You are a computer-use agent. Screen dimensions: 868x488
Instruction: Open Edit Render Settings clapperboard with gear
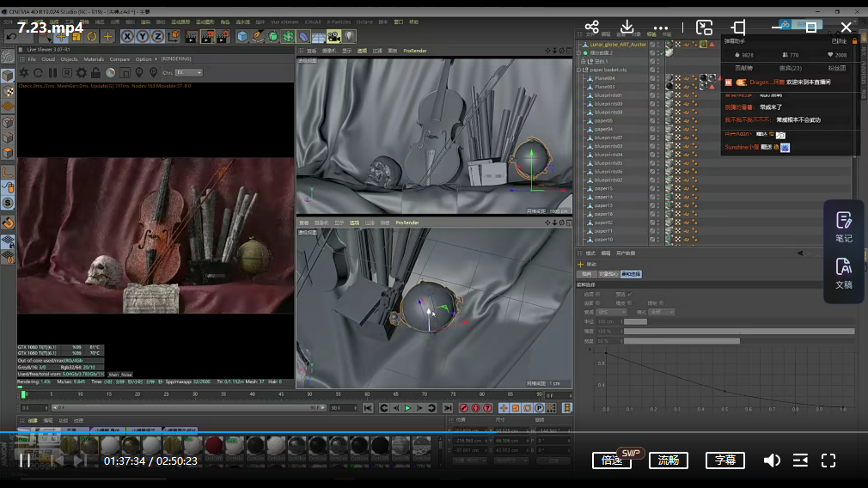coord(223,37)
